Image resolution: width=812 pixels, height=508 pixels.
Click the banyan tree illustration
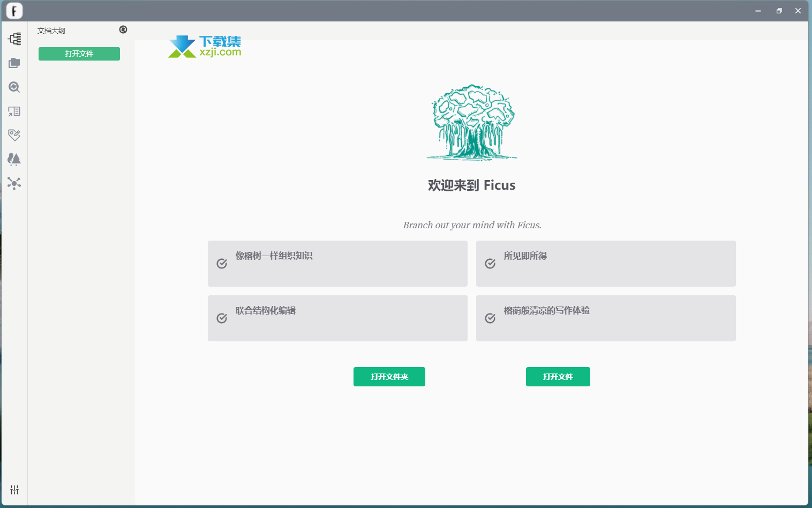(472, 122)
